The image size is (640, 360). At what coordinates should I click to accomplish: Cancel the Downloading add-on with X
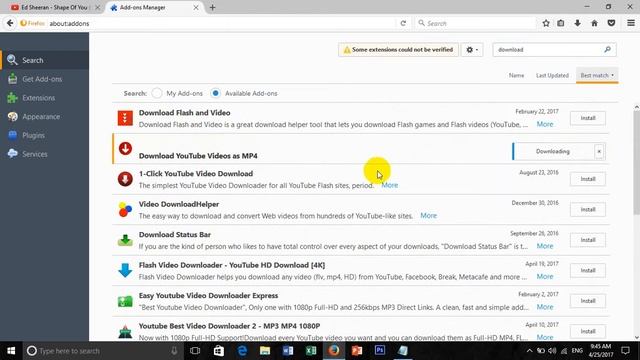click(x=599, y=151)
